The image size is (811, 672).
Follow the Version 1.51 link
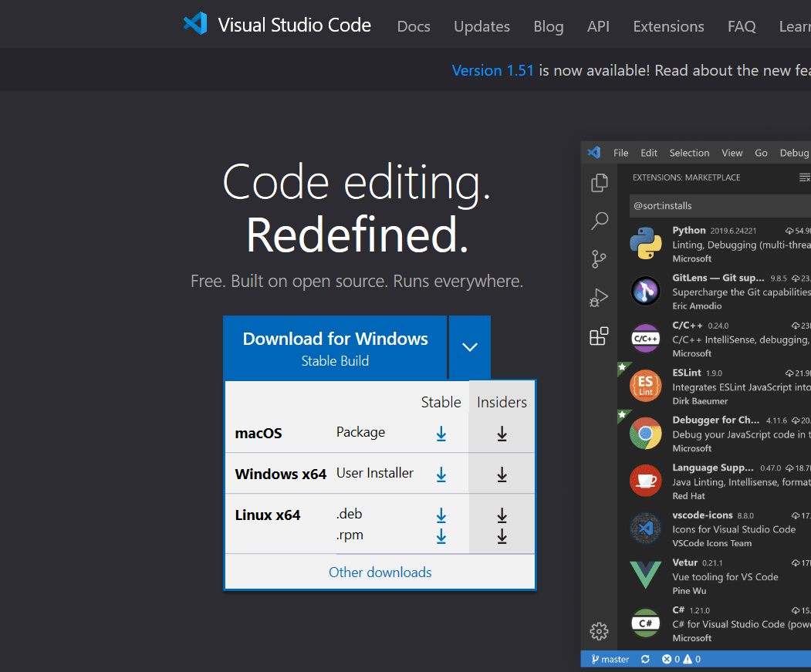point(492,70)
